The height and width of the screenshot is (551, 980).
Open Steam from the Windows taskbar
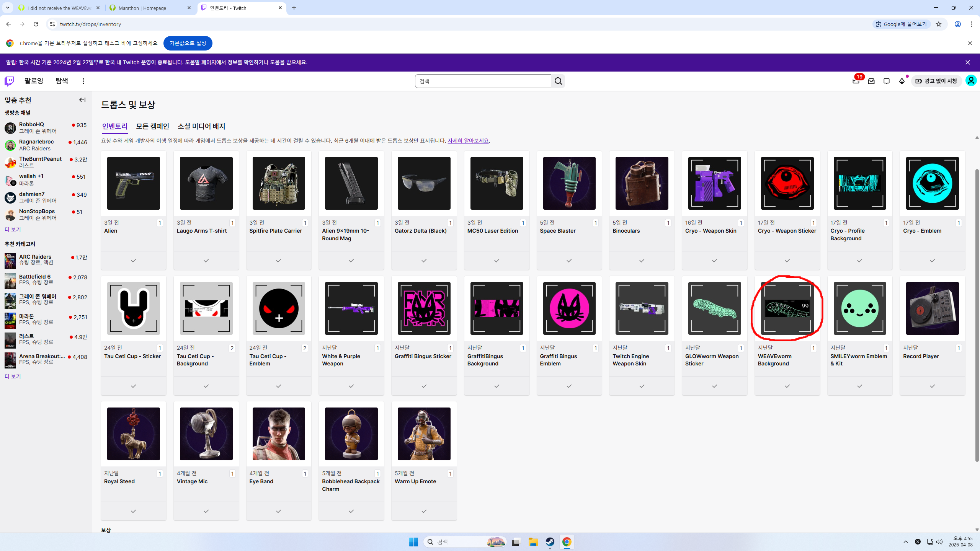pos(550,542)
